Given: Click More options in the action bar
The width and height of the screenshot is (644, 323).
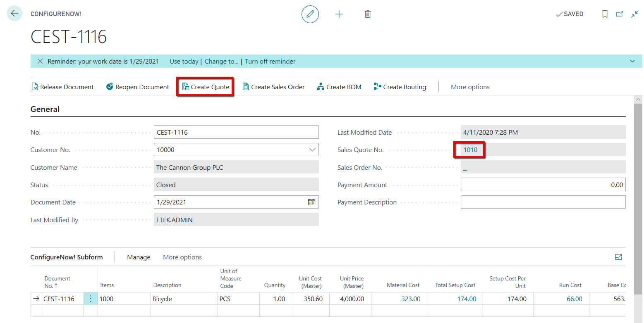Looking at the screenshot, I should [470, 87].
